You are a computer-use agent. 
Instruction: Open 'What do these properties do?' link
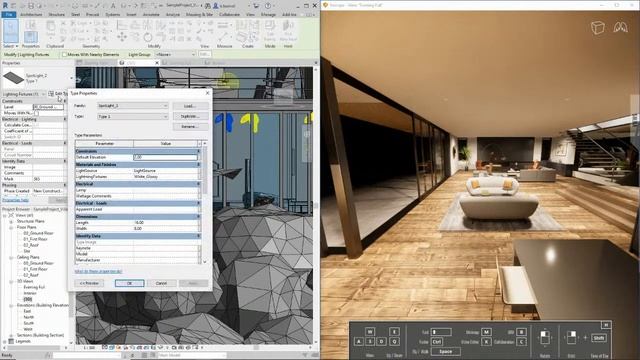[x=98, y=271]
